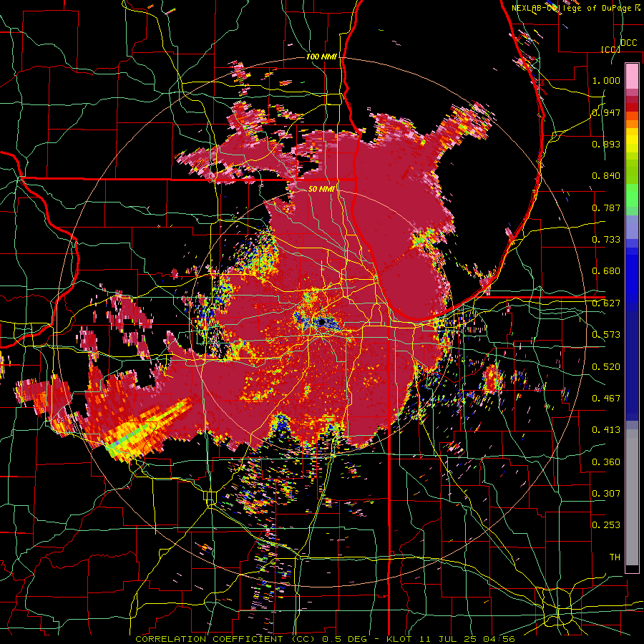Click the dark radar site center spot

[x=322, y=323]
